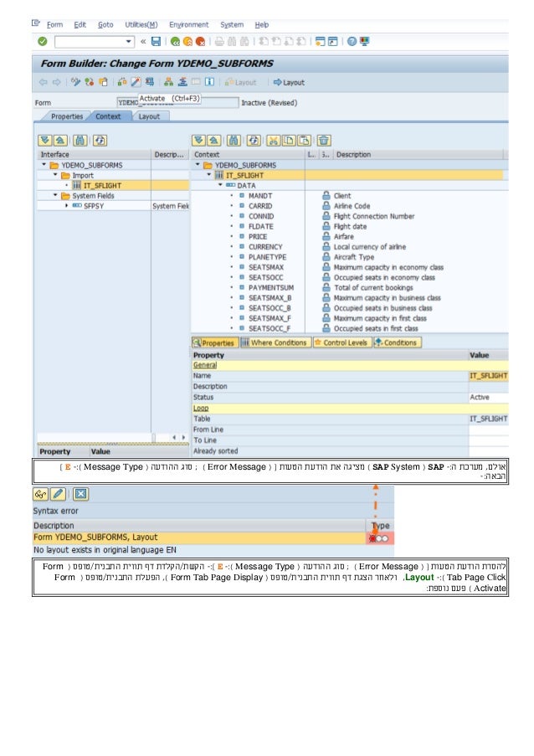
Task: Click the Conditions tab button
Action: (397, 342)
